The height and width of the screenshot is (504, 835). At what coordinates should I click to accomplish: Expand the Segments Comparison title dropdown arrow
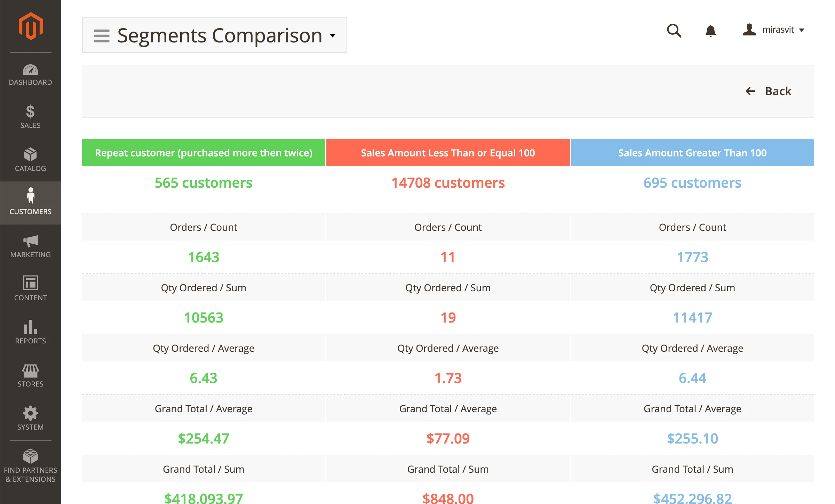pyautogui.click(x=333, y=35)
